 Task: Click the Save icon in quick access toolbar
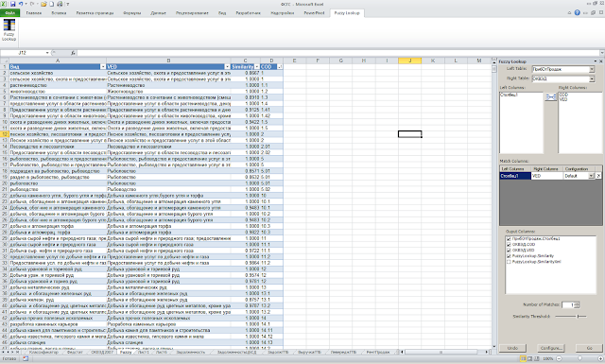pyautogui.click(x=12, y=4)
